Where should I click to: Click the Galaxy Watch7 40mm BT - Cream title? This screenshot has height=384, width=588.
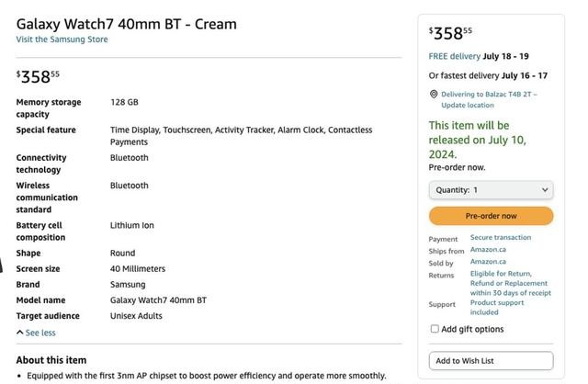coord(126,24)
